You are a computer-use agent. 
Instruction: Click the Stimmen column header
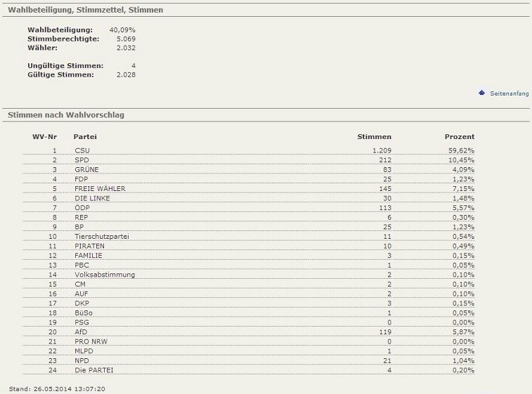pos(375,137)
